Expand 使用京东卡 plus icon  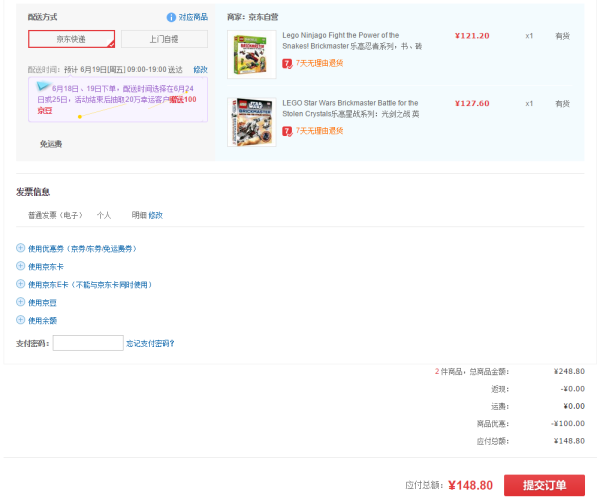click(20, 266)
